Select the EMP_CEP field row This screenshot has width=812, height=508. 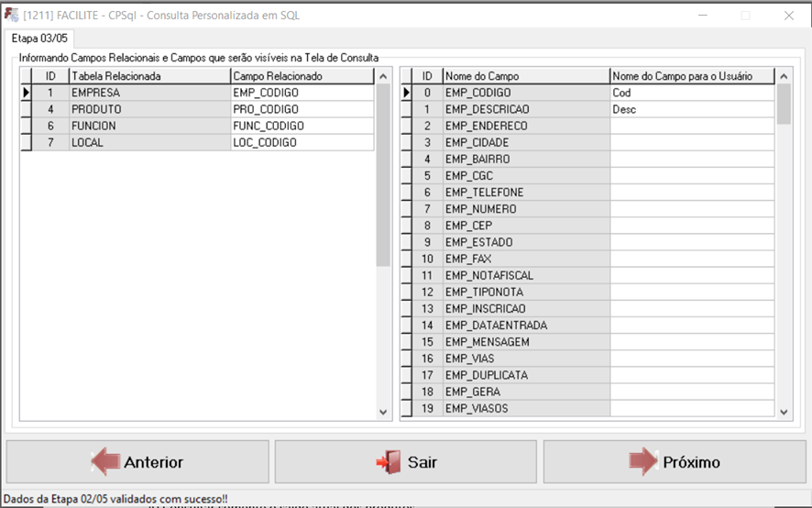tap(587, 226)
